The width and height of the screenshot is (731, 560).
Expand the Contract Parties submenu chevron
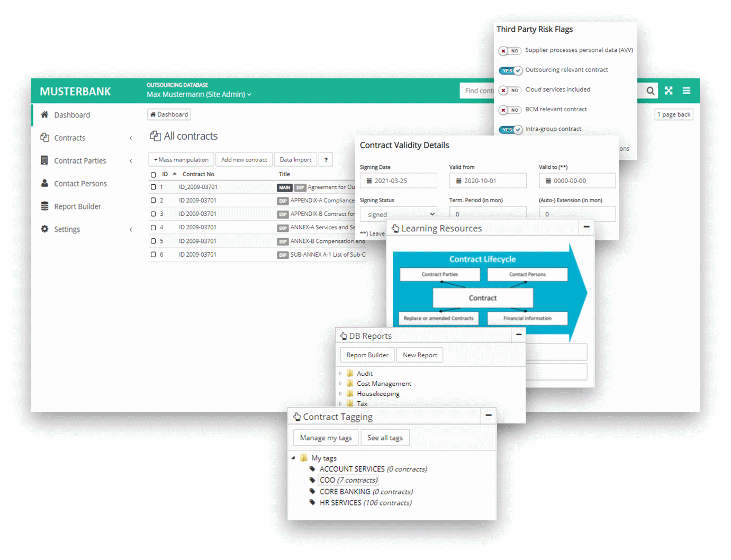click(131, 161)
